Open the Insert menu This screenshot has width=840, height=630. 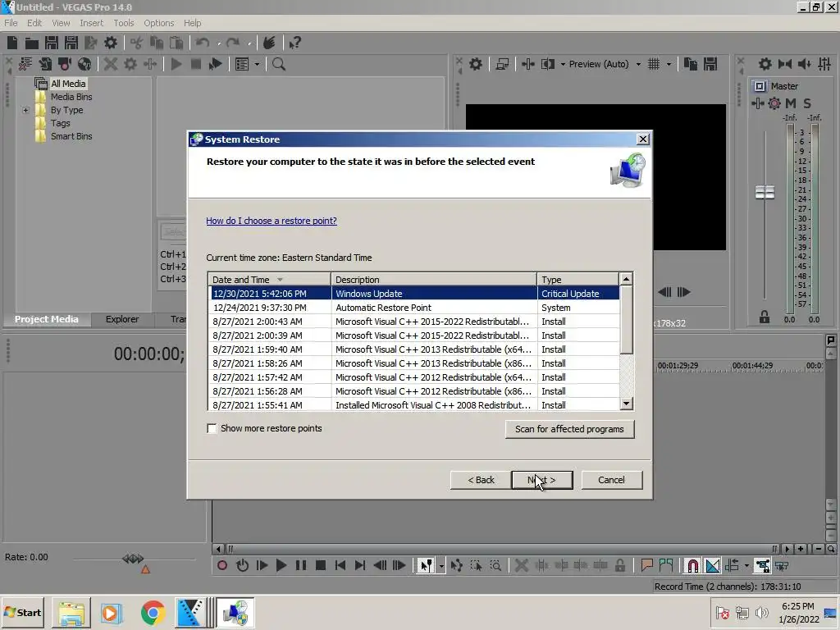tap(92, 23)
